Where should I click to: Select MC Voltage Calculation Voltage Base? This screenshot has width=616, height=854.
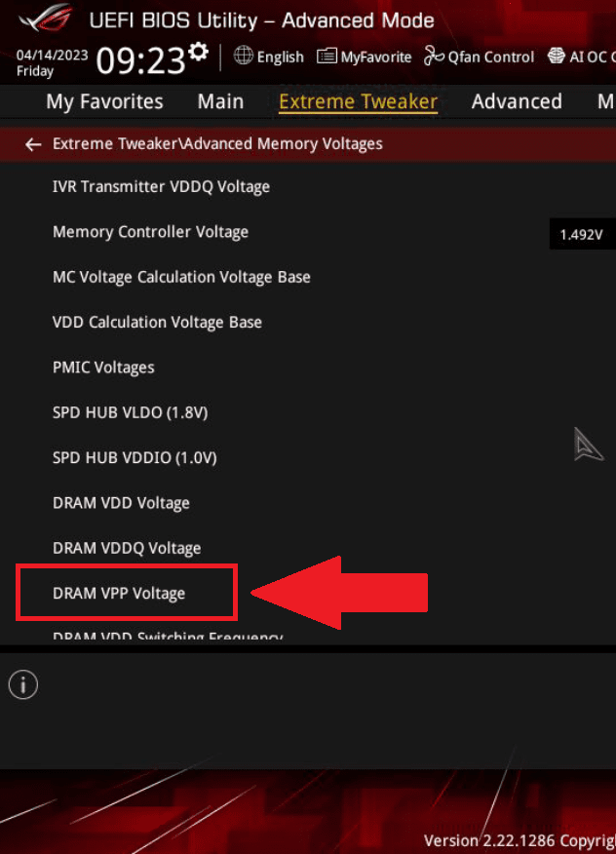pos(181,277)
